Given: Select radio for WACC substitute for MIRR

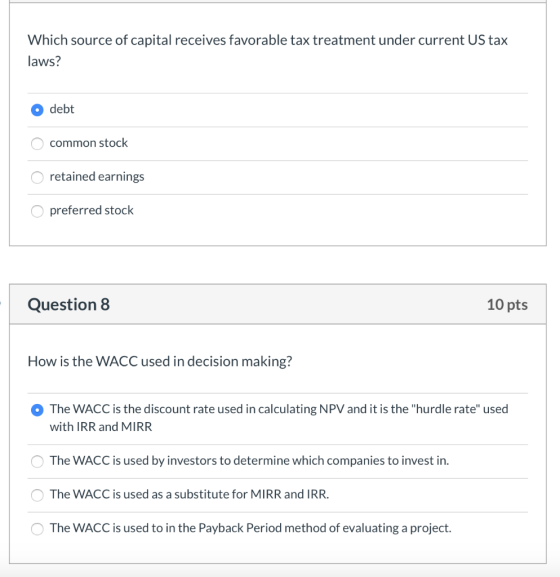Looking at the screenshot, I should coord(37,495).
